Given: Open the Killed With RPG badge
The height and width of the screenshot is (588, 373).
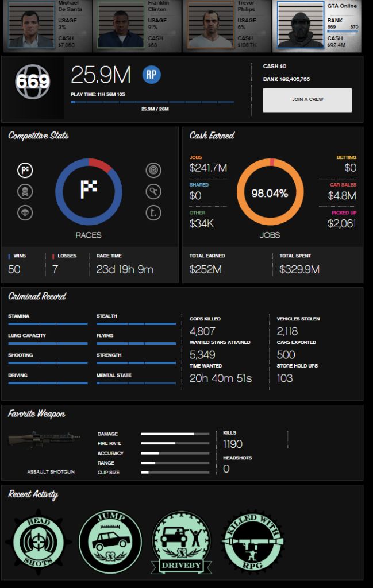Looking at the screenshot, I should pyautogui.click(x=252, y=541).
